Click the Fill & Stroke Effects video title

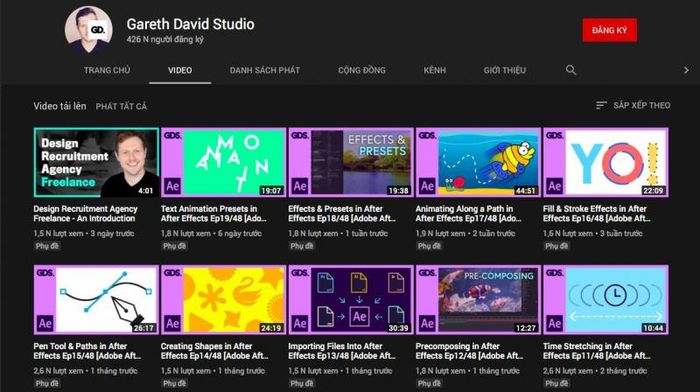point(596,213)
